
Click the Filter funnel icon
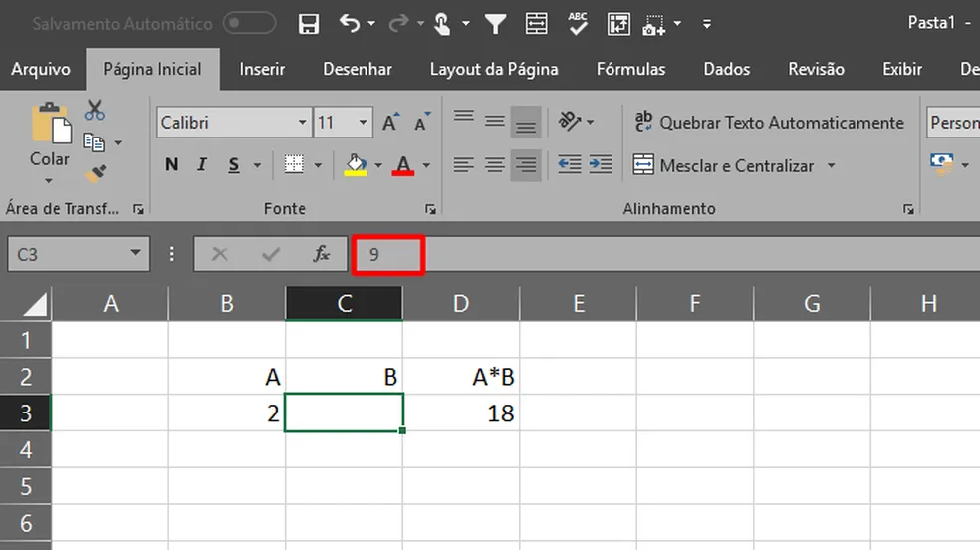click(x=495, y=24)
